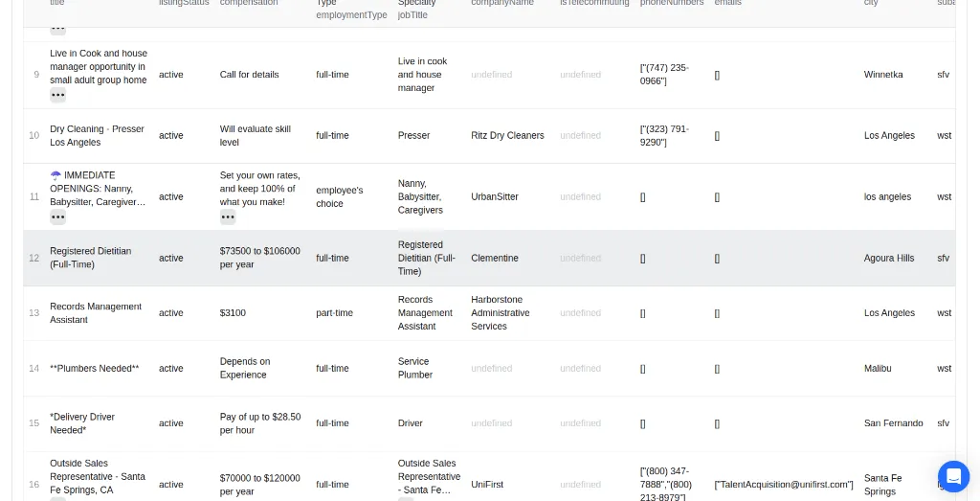
Task: Select row number 13
Action: [x=34, y=312]
